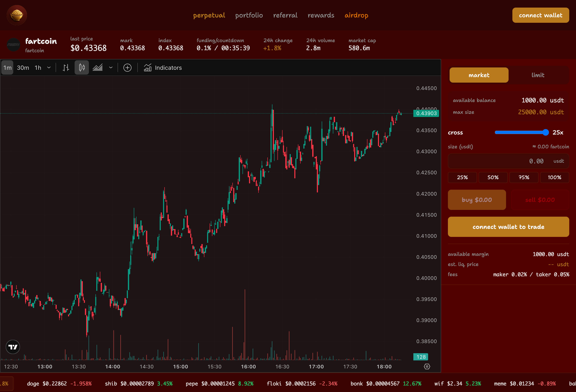Go to the airdrop page

pos(356,15)
